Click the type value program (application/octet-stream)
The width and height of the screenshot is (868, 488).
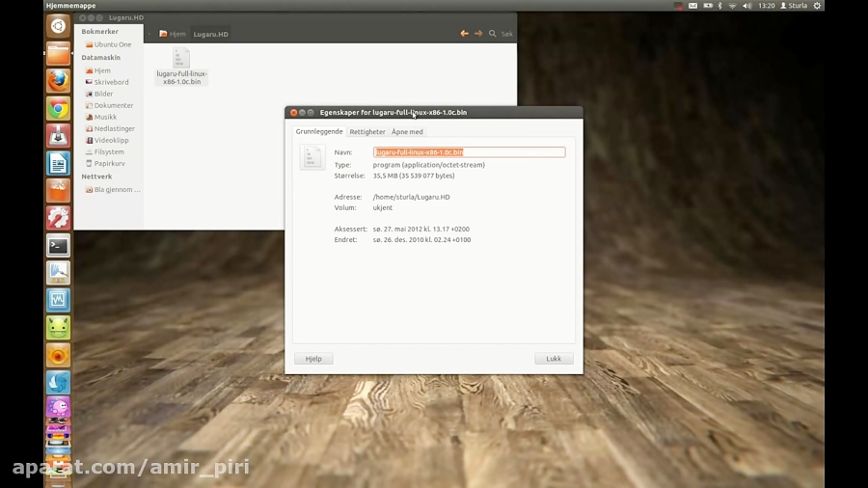click(x=428, y=165)
